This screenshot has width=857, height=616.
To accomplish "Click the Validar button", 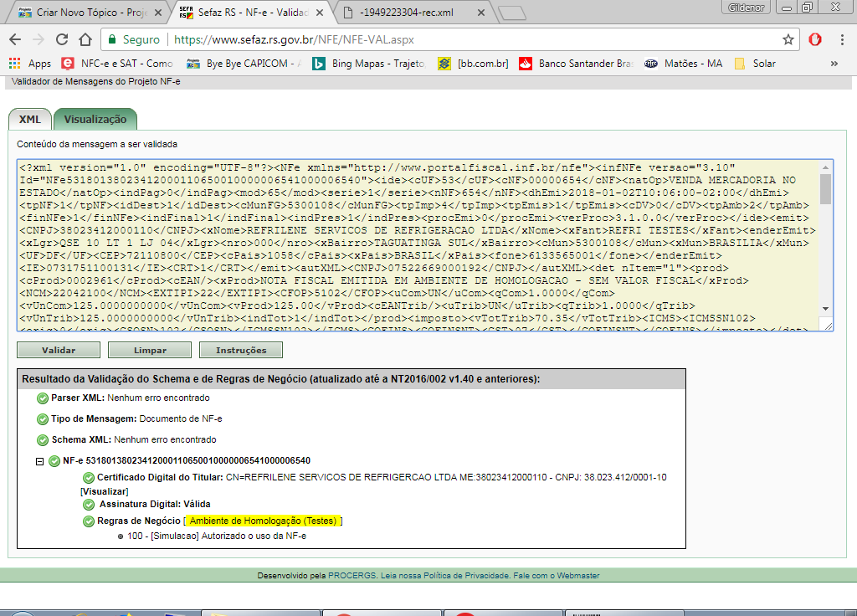I will click(x=59, y=350).
